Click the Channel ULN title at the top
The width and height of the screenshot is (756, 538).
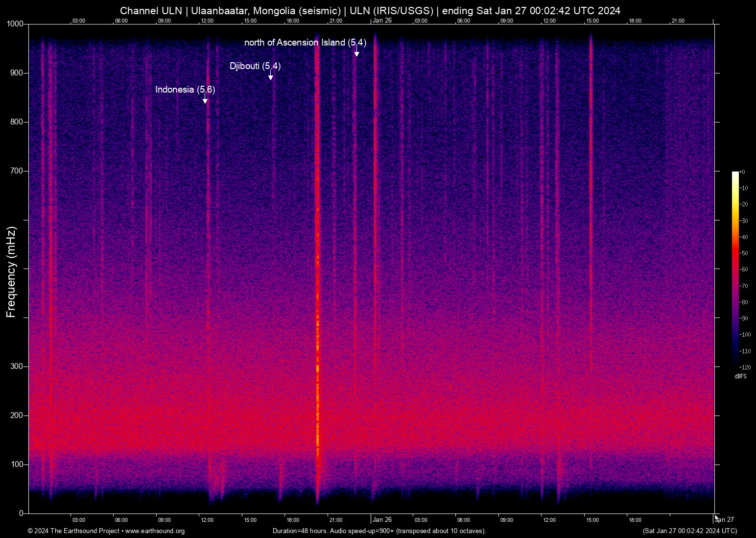pyautogui.click(x=370, y=11)
